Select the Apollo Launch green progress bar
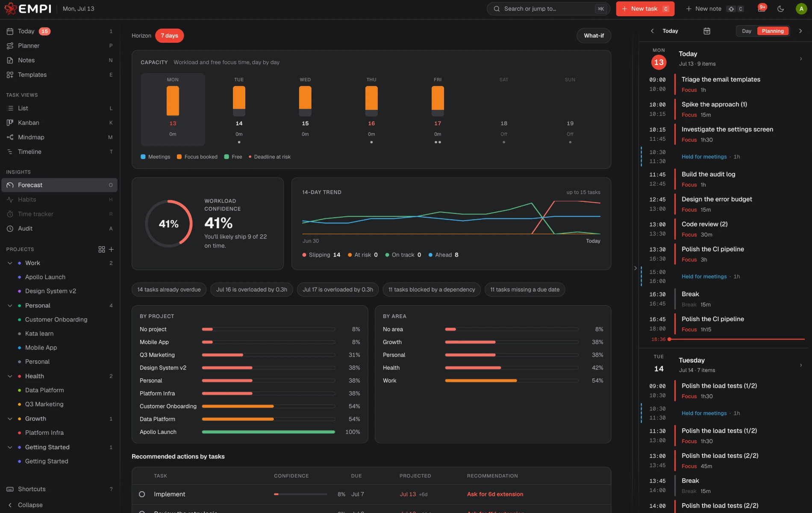 [x=268, y=432]
